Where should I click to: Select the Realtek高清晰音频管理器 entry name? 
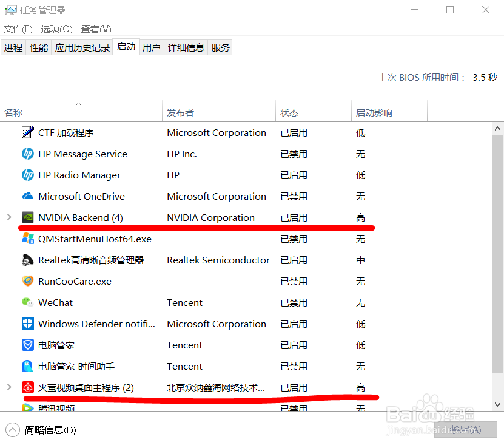tap(91, 260)
